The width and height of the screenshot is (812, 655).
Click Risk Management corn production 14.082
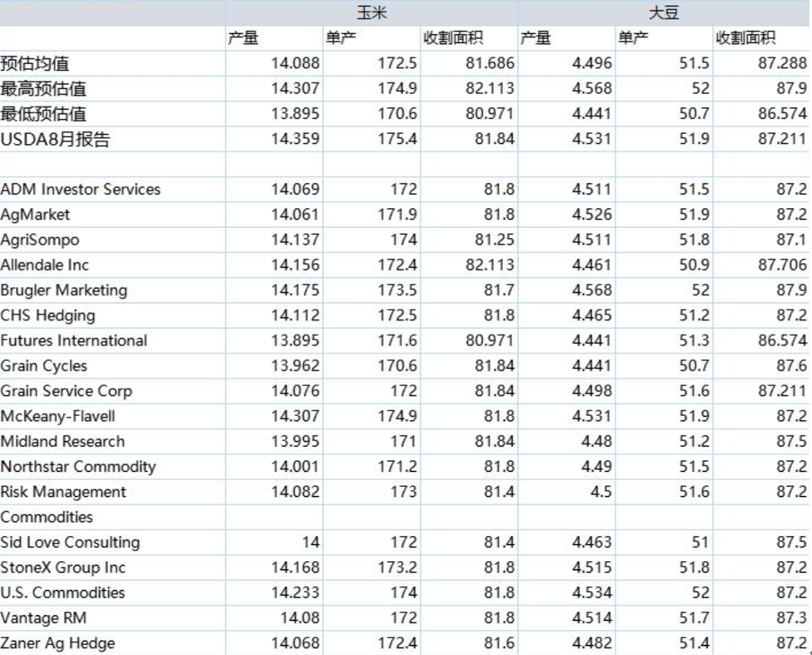pos(295,492)
